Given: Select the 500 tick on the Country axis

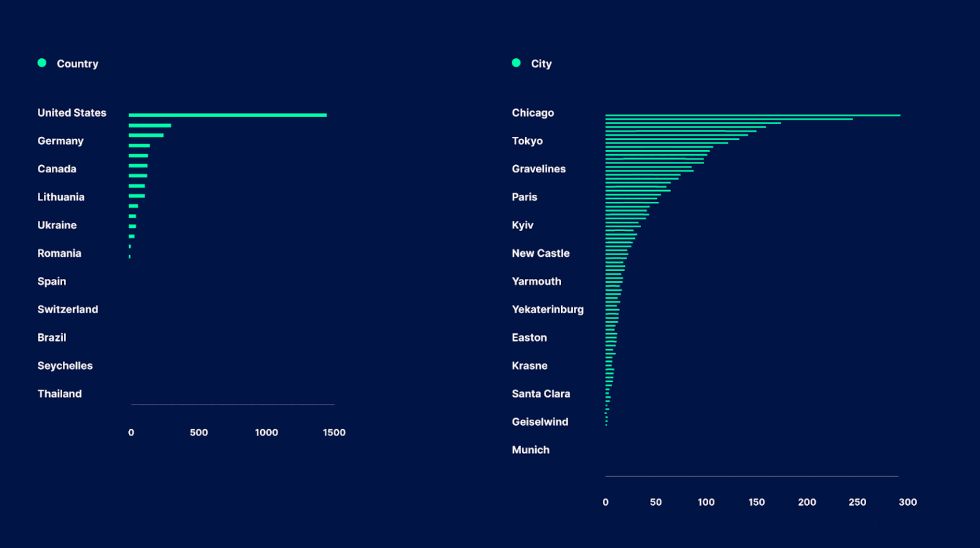Looking at the screenshot, I should (x=199, y=432).
